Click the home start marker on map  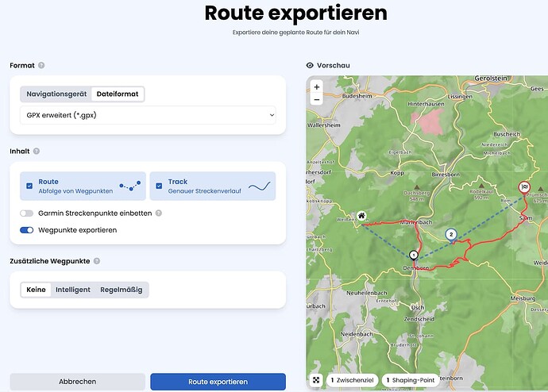coord(361,216)
